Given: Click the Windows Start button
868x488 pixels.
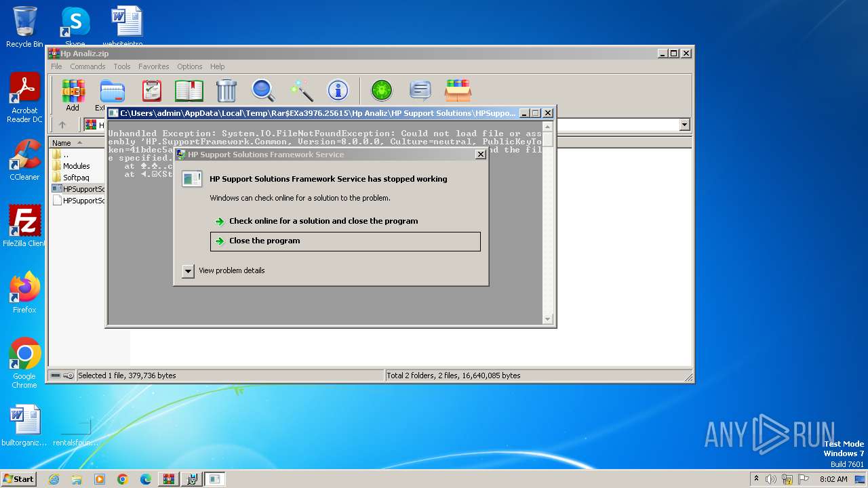Looking at the screenshot, I should click(x=19, y=479).
